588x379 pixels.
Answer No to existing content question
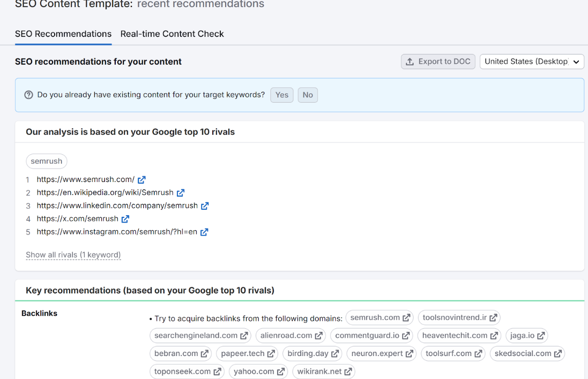[x=308, y=95]
